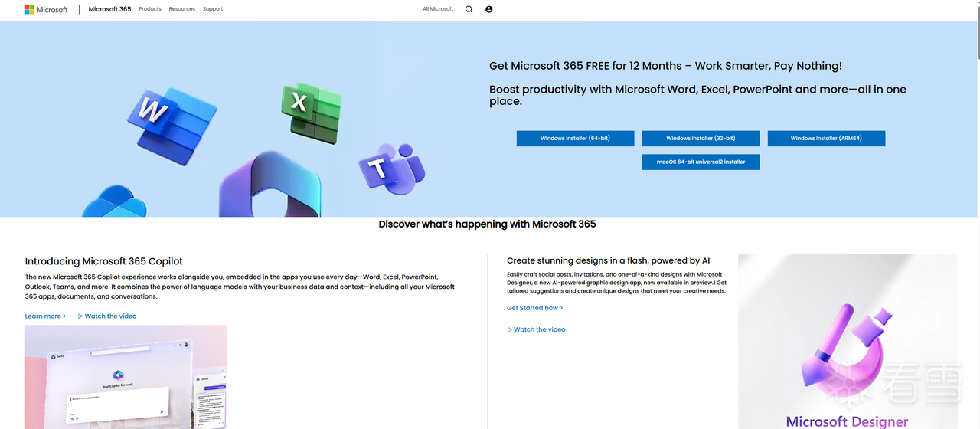Click the Create stunning designs heading
The height and width of the screenshot is (429, 980).
[608, 261]
